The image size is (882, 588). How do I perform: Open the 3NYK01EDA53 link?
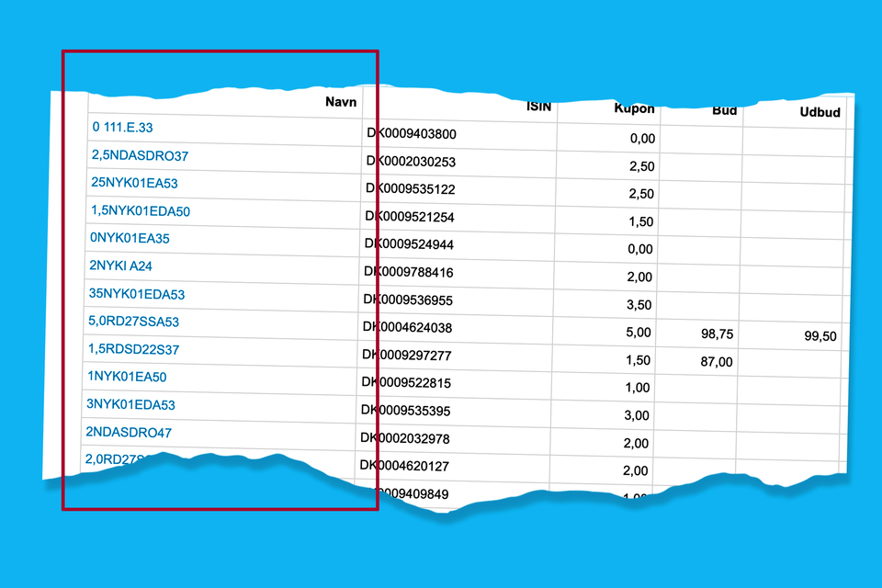point(130,404)
